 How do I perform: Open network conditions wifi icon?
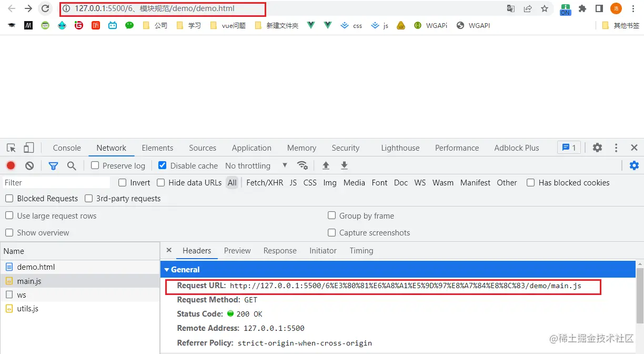[303, 165]
